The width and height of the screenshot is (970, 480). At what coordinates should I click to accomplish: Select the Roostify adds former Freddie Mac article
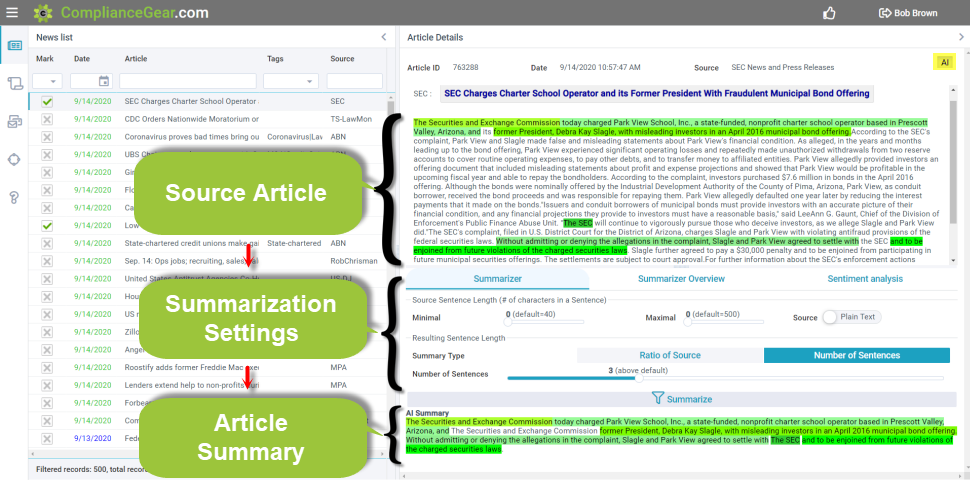[192, 367]
